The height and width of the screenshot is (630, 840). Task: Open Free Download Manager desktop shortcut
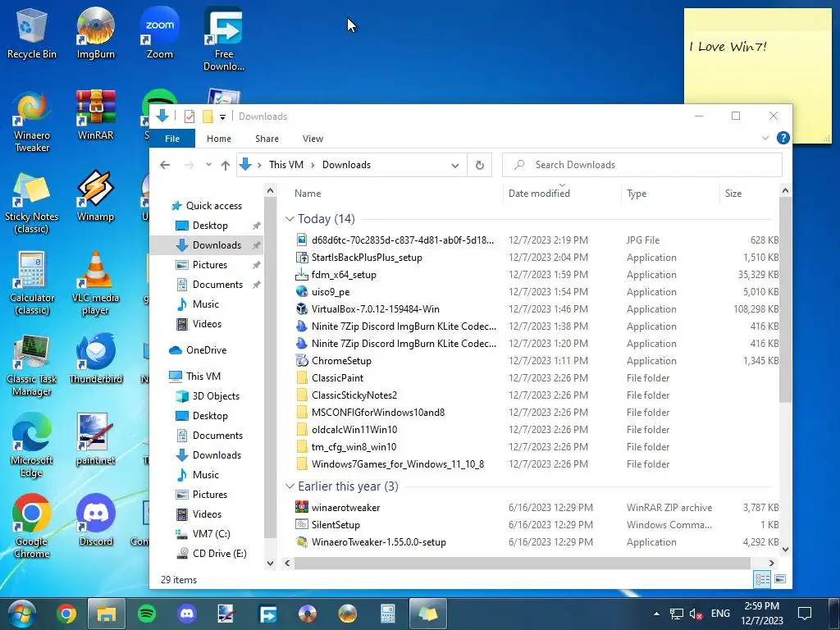[x=223, y=39]
